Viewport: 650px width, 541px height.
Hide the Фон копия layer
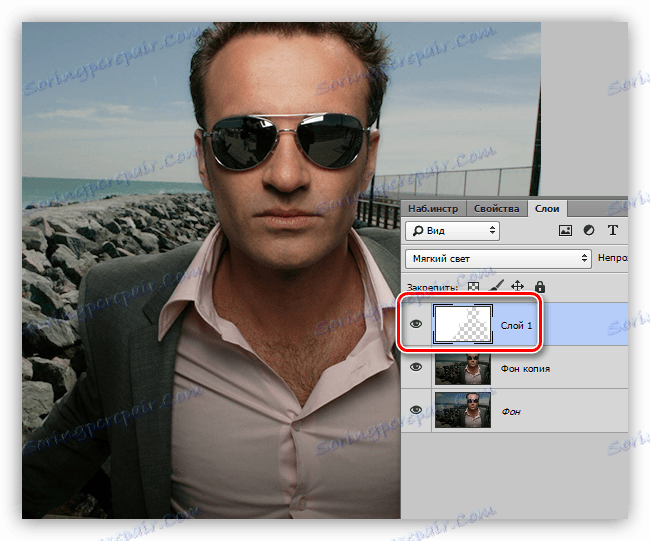tap(416, 367)
